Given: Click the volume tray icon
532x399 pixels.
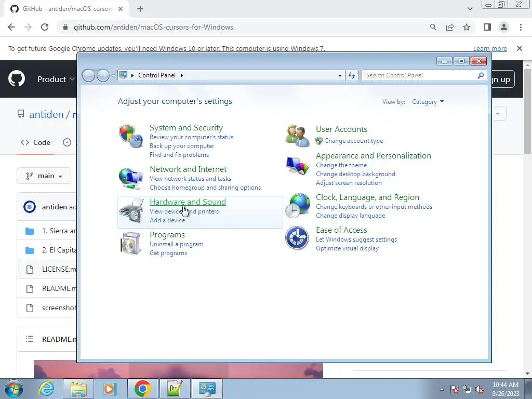Looking at the screenshot, I should click(x=480, y=390).
